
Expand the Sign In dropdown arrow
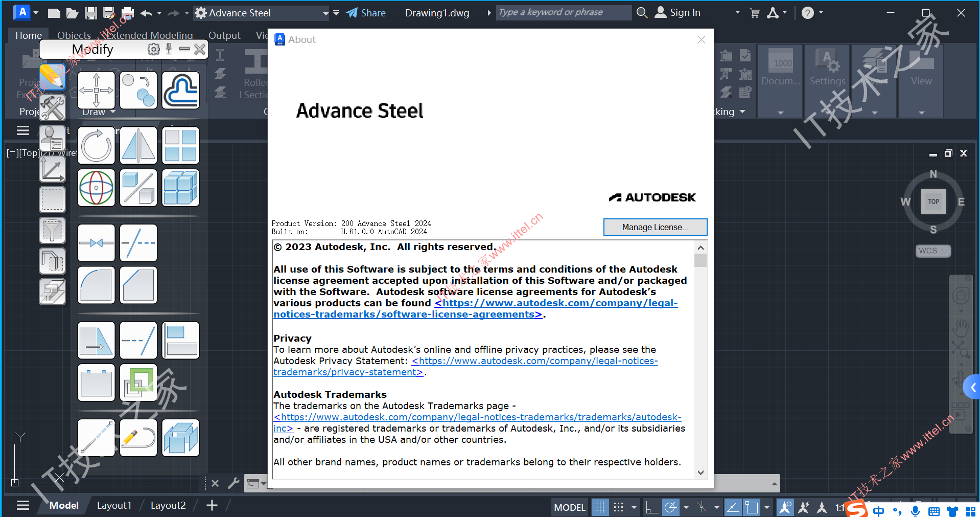(737, 13)
